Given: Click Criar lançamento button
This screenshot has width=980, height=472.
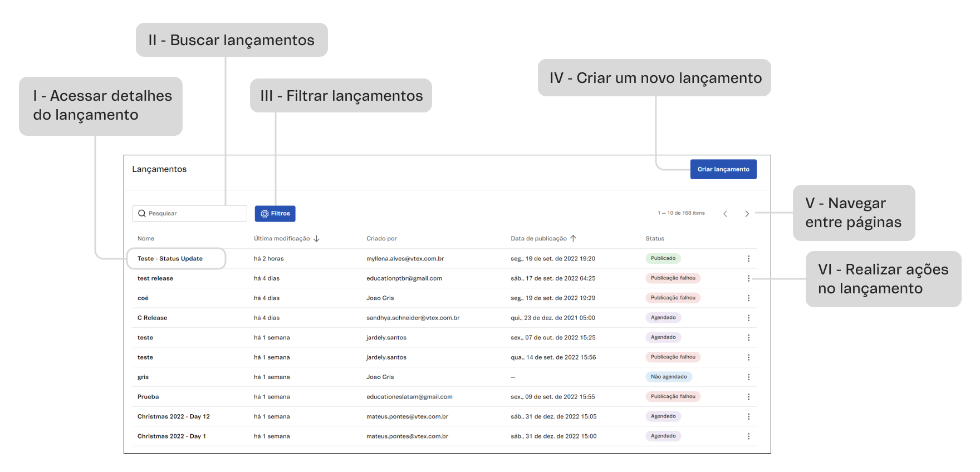Looking at the screenshot, I should click(723, 169).
